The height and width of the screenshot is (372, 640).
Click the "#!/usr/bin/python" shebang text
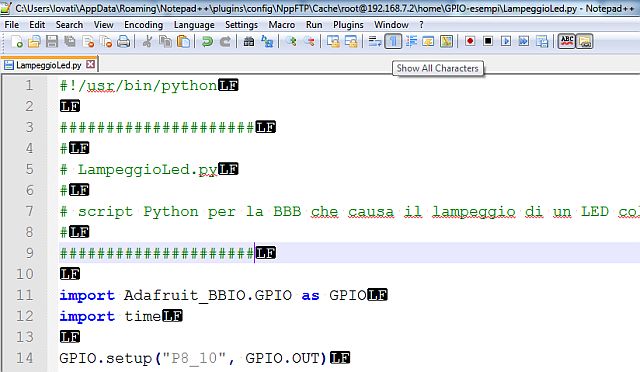coord(139,85)
